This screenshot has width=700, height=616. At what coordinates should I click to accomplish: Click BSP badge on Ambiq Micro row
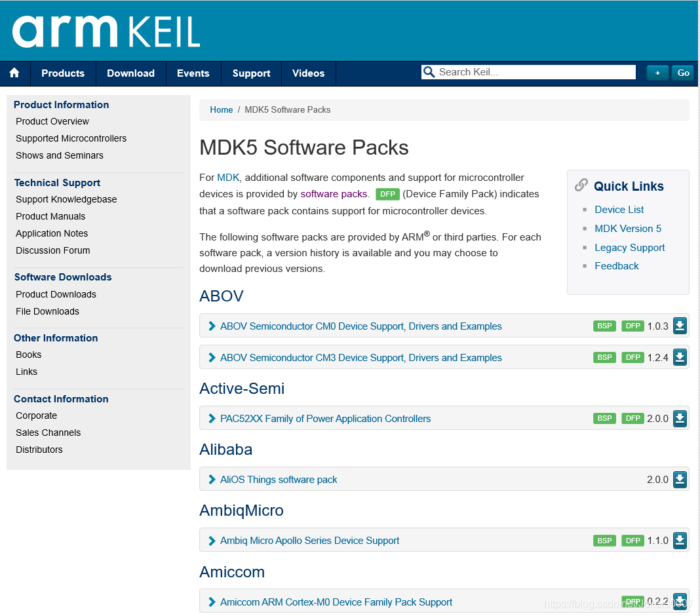[x=604, y=541]
